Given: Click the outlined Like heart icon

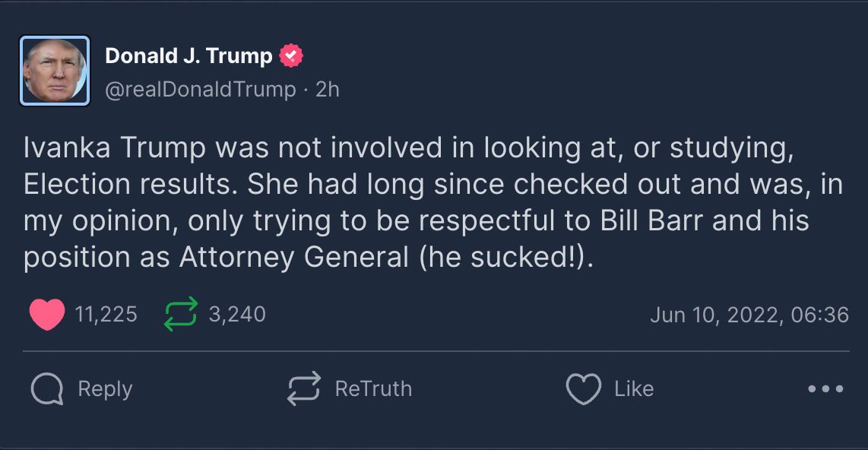Looking at the screenshot, I should pyautogui.click(x=584, y=389).
